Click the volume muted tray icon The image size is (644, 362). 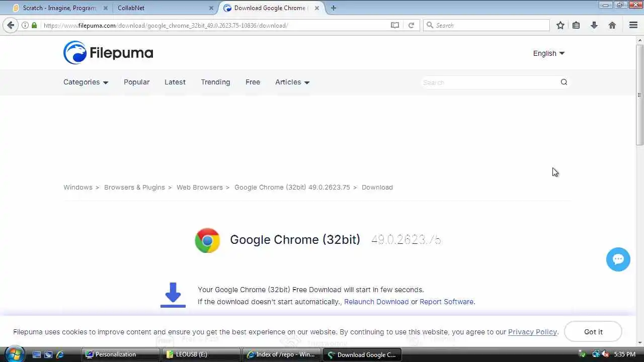tap(605, 354)
